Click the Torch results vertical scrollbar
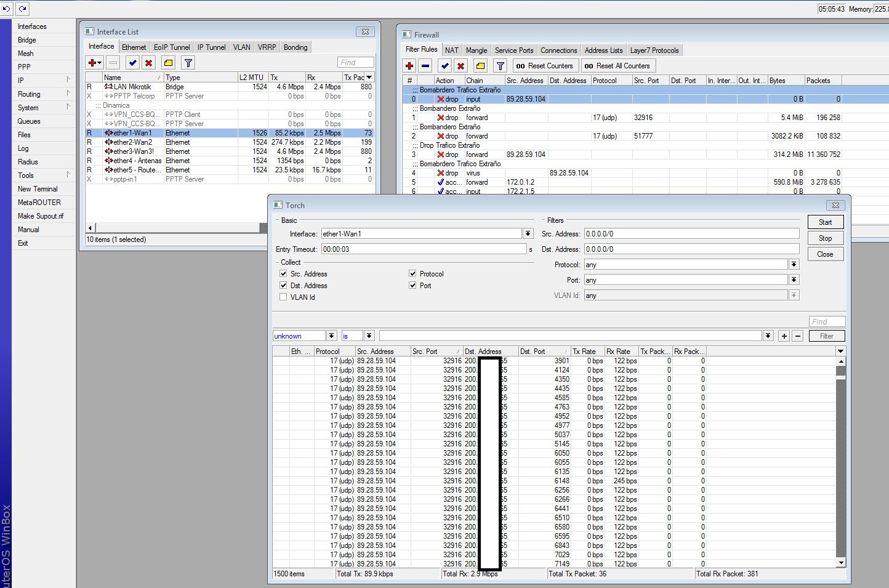The width and height of the screenshot is (889, 588). click(841, 462)
